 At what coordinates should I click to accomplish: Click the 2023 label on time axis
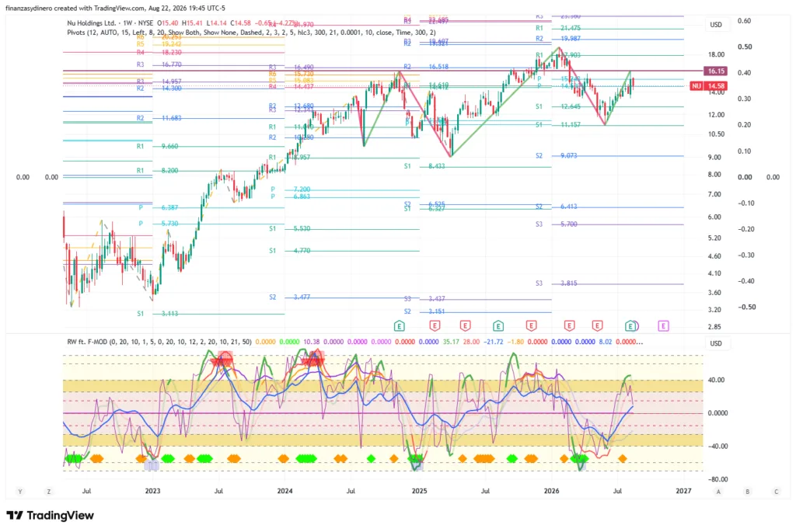point(152,491)
